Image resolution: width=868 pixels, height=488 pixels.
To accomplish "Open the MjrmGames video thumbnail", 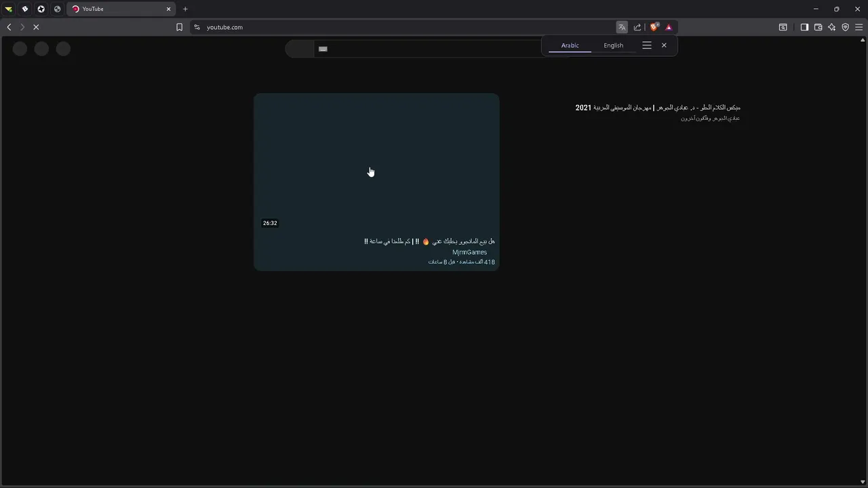I will 376,163.
